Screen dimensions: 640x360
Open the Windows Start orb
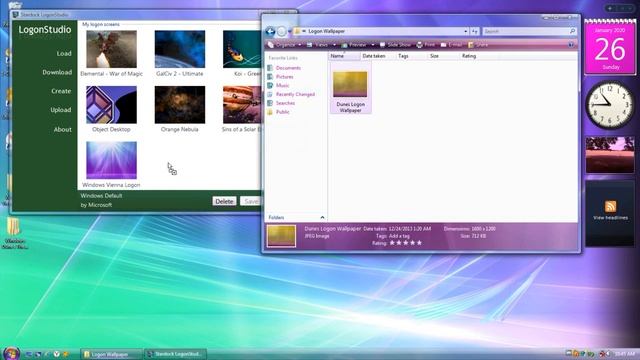coord(11,353)
